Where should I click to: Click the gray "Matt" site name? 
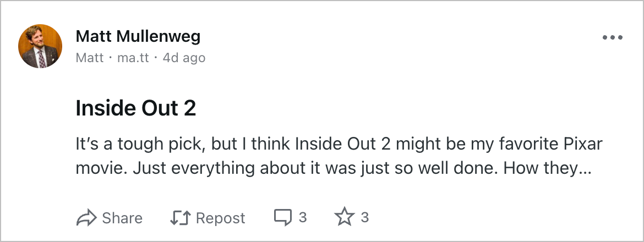point(89,58)
